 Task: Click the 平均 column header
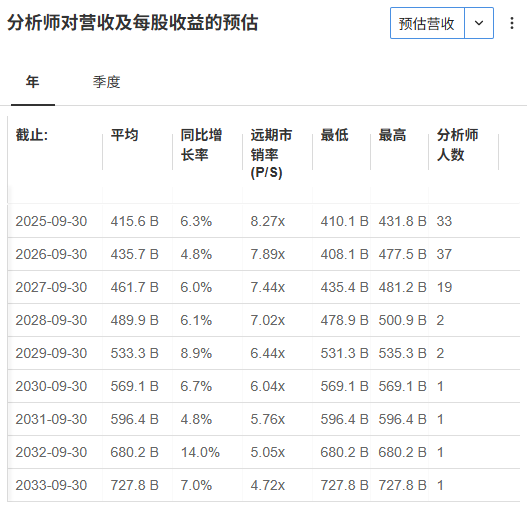click(124, 135)
